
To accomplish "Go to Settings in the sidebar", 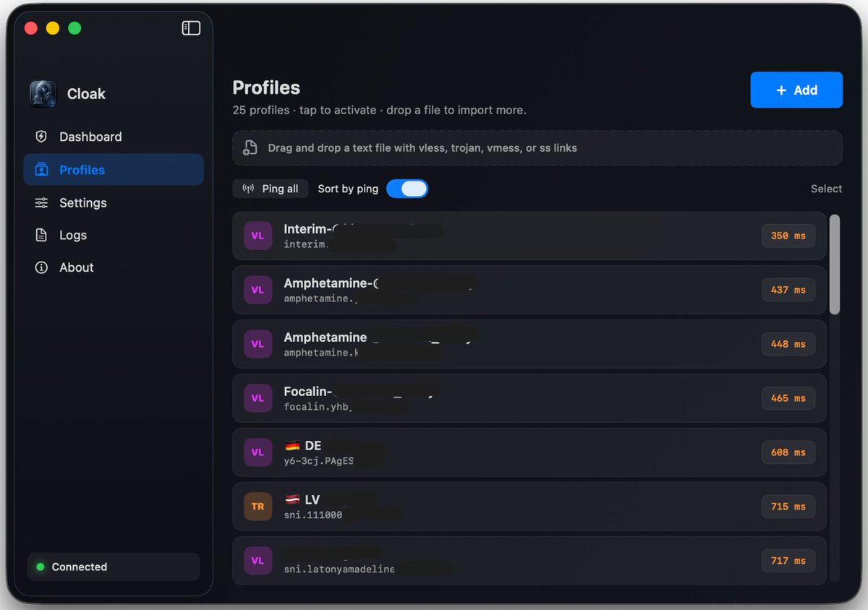I will click(x=114, y=203).
